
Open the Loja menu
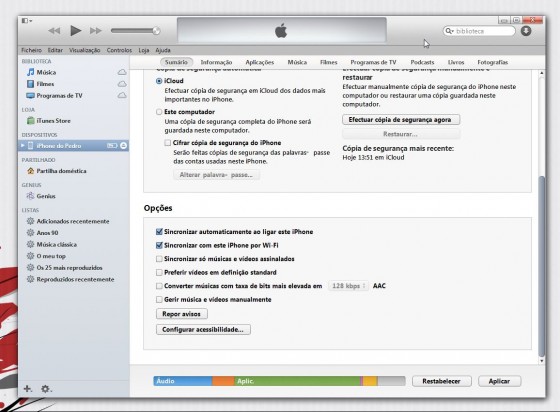[144, 50]
